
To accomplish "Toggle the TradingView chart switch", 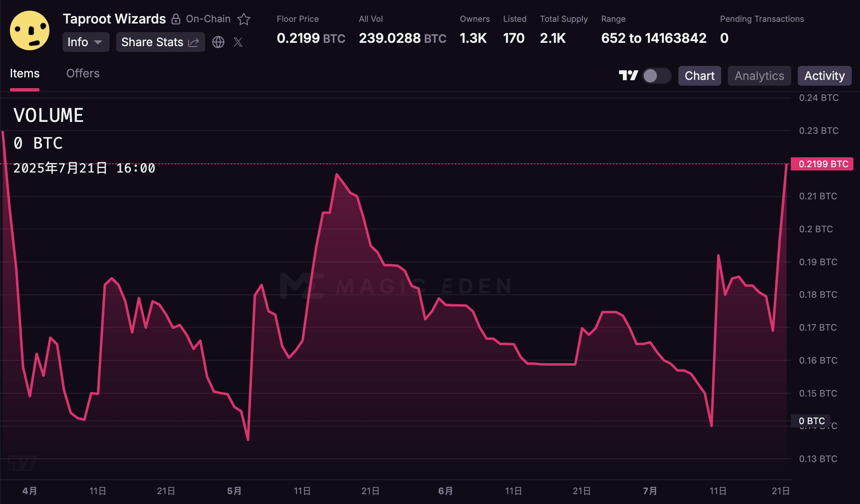I will 657,76.
